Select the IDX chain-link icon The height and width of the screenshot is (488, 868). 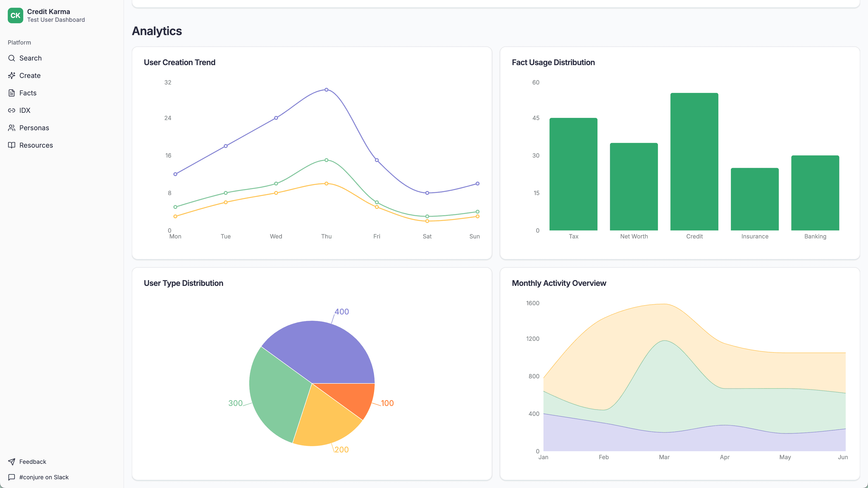click(x=12, y=110)
